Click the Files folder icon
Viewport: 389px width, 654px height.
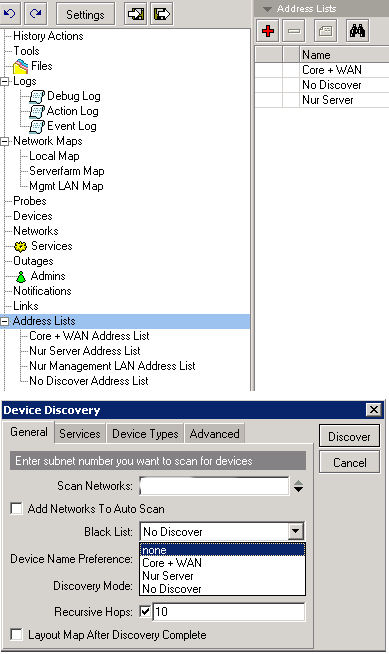20,66
